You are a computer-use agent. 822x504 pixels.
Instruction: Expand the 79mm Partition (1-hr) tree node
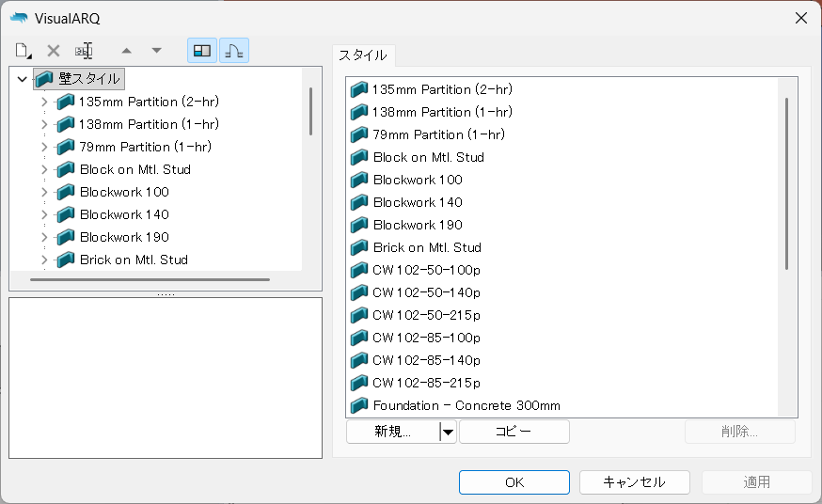(44, 147)
